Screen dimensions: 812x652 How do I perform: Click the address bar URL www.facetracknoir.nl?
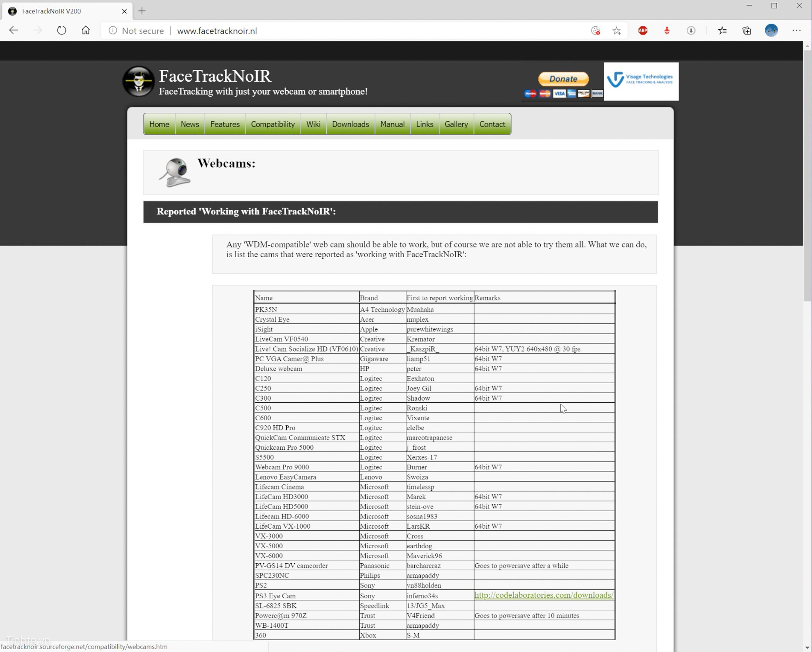click(x=217, y=31)
